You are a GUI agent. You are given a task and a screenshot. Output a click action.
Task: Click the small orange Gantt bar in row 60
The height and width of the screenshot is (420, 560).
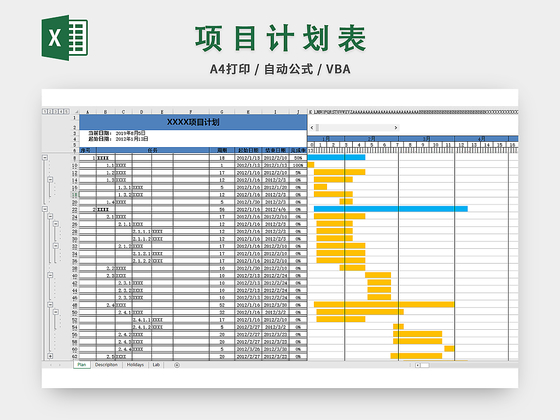click(x=449, y=349)
